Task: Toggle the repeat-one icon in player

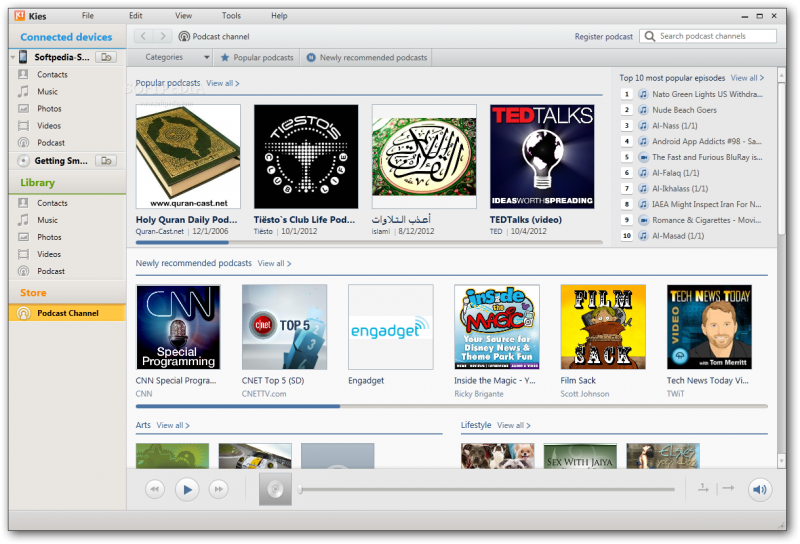Action: (703, 488)
